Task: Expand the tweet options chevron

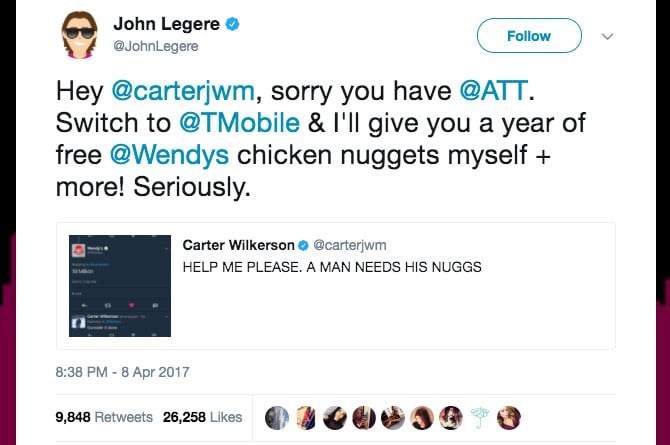Action: pyautogui.click(x=607, y=36)
